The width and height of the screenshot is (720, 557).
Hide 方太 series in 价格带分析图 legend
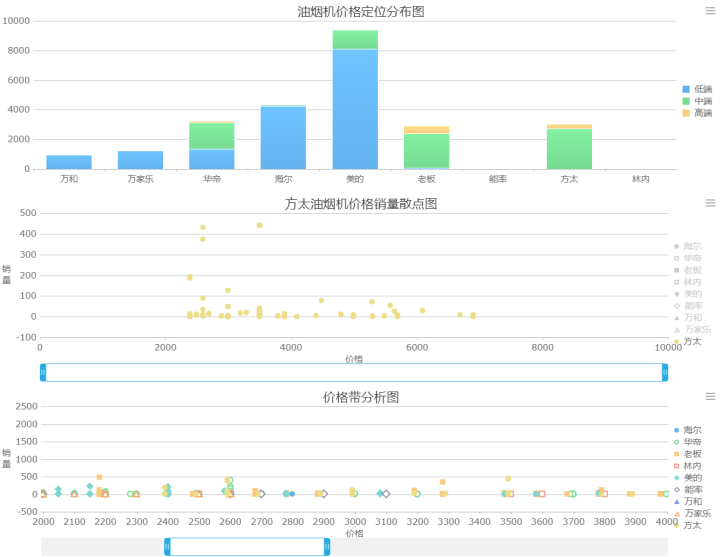(687, 525)
